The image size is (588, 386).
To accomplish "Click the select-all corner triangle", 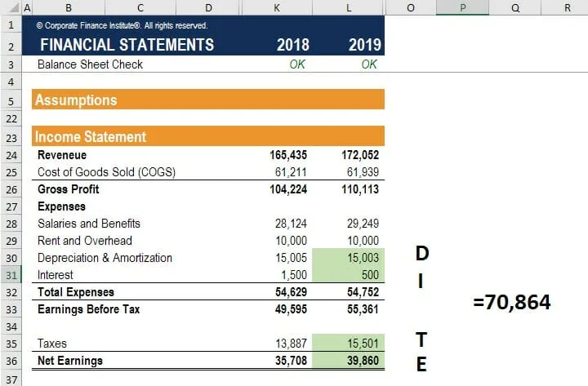I will (11, 7).
